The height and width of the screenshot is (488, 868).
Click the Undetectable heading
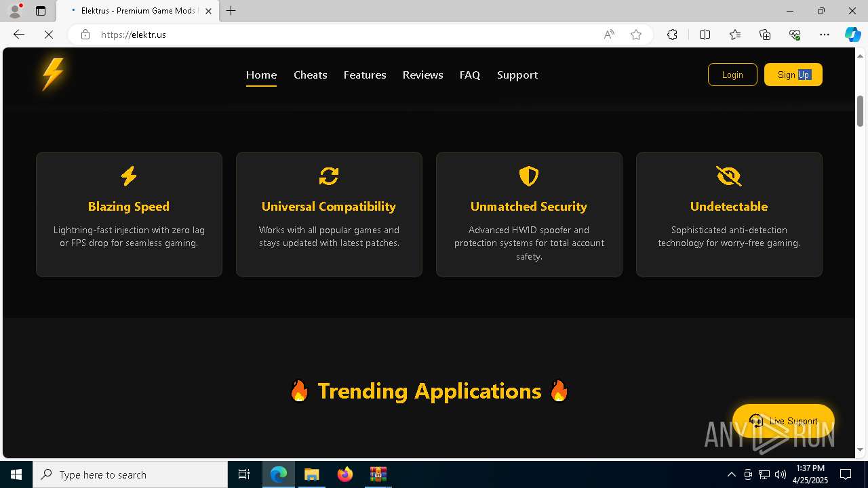point(729,207)
